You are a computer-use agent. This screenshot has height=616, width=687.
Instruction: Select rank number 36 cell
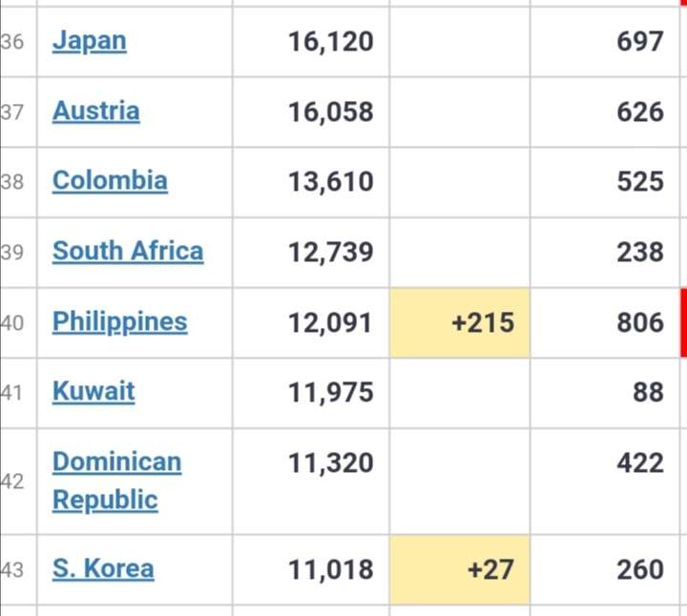[18, 42]
